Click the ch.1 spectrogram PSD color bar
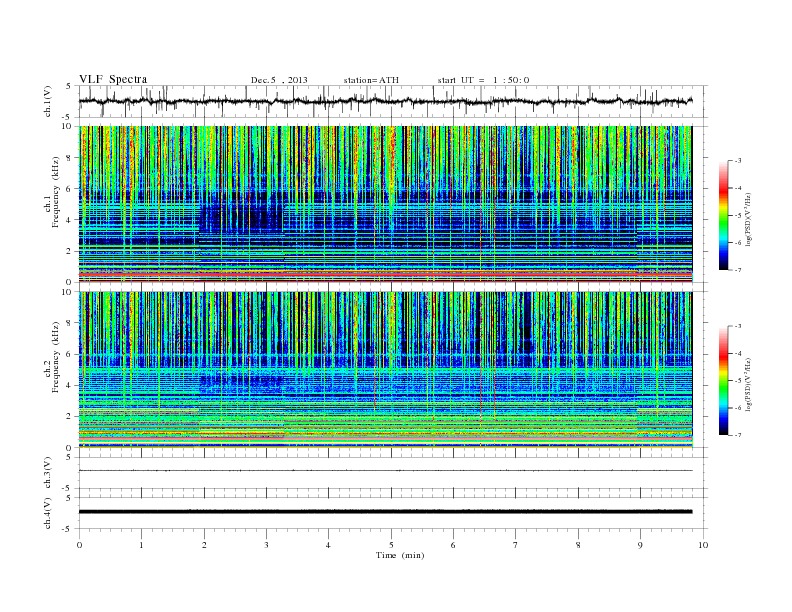 tap(723, 215)
